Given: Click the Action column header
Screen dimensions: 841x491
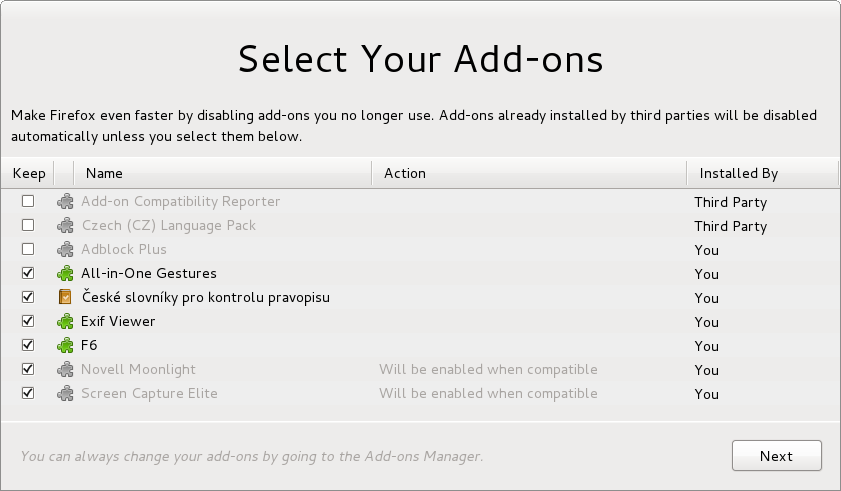Looking at the screenshot, I should point(529,173).
